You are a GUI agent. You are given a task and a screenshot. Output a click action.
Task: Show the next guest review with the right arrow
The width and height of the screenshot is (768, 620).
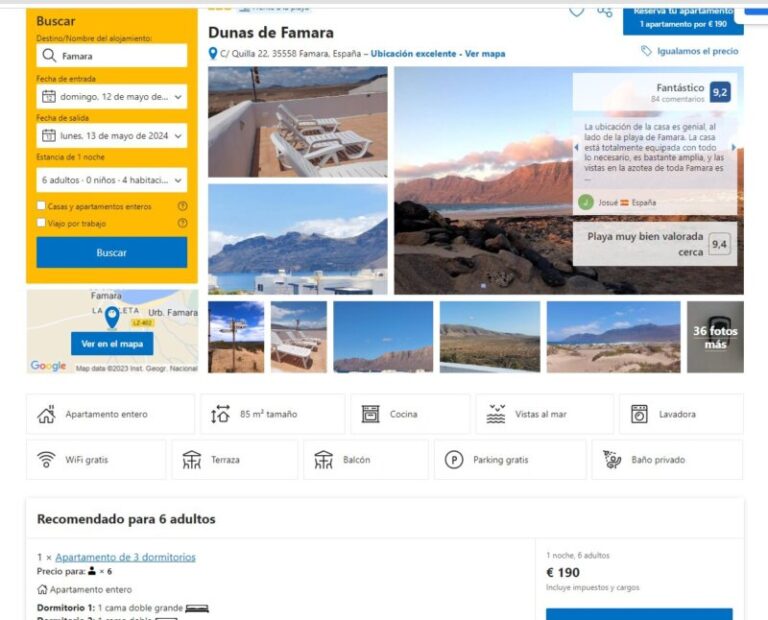[x=733, y=147]
